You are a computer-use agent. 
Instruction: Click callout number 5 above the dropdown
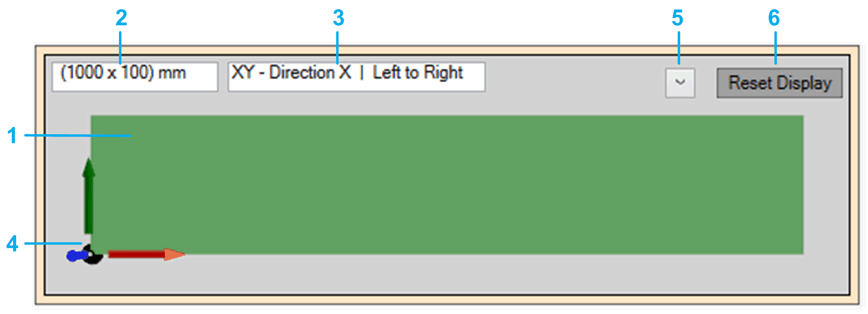677,18
